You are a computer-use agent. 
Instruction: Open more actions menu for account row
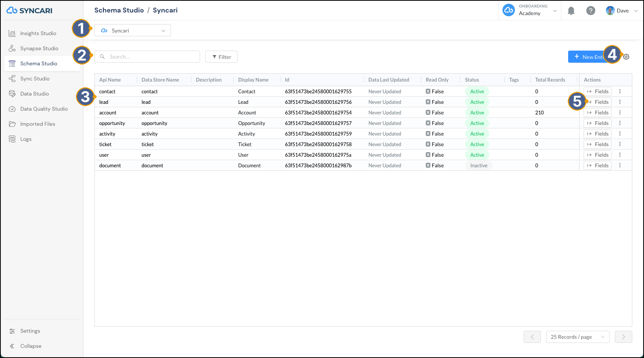tap(620, 113)
